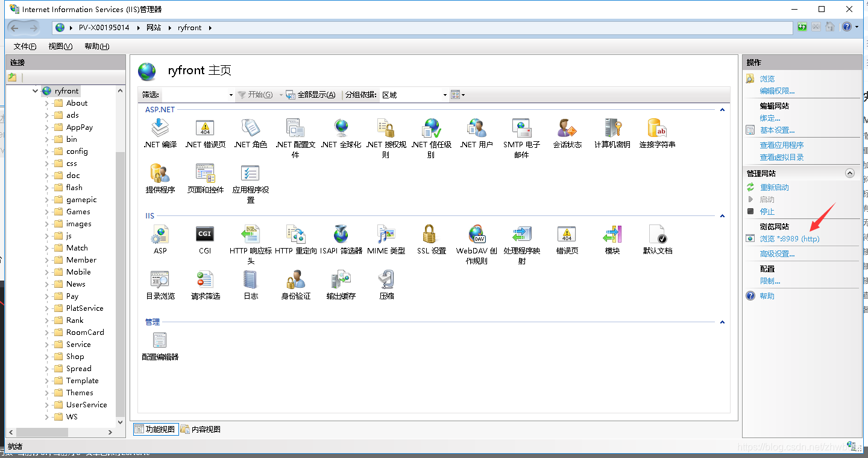Expand the Member folder node
This screenshot has width=868, height=458.
point(47,260)
